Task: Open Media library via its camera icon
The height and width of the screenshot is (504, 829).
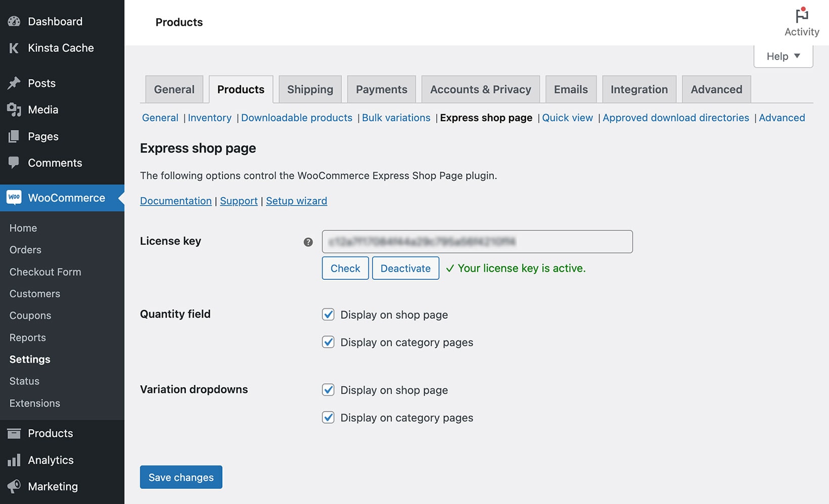Action: [14, 110]
